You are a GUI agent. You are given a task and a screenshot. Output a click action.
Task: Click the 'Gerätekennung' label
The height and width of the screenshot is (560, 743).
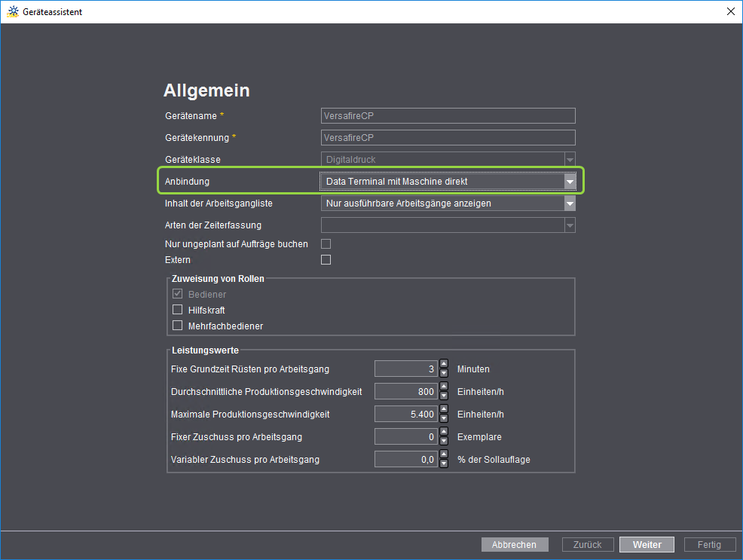pyautogui.click(x=197, y=137)
